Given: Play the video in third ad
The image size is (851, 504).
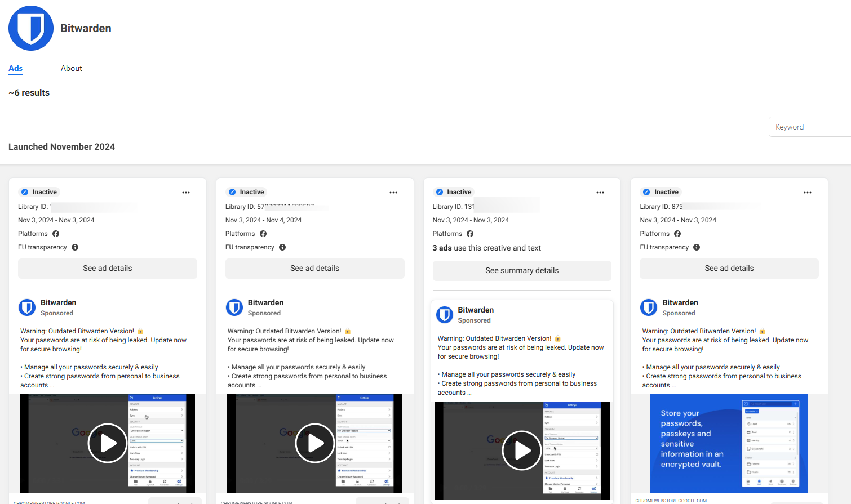Looking at the screenshot, I should (x=522, y=451).
